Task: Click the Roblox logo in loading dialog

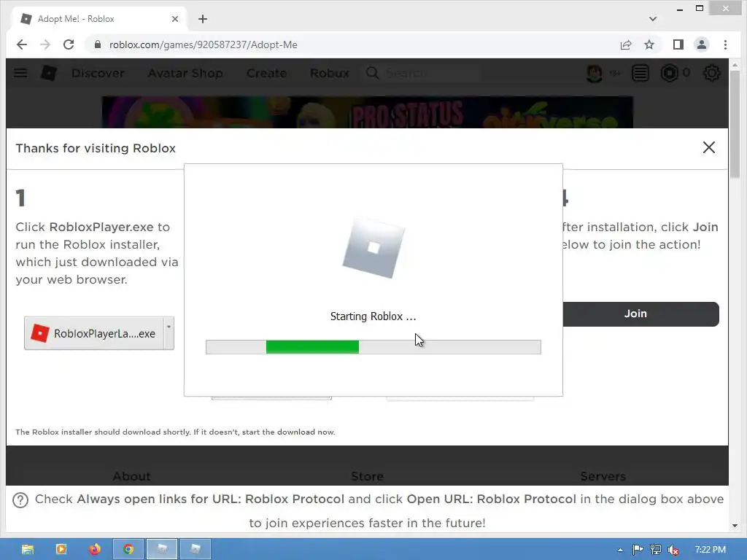Action: [373, 248]
